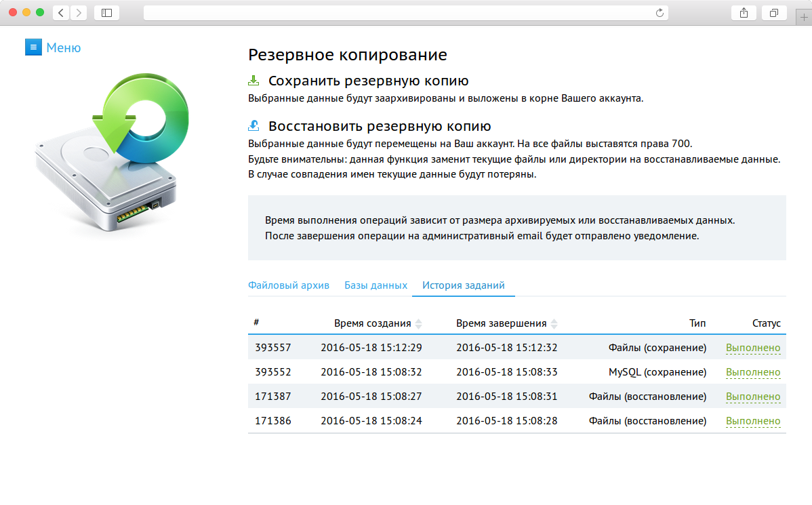Show all tabs overview button
The width and height of the screenshot is (812, 505).
pyautogui.click(x=774, y=13)
